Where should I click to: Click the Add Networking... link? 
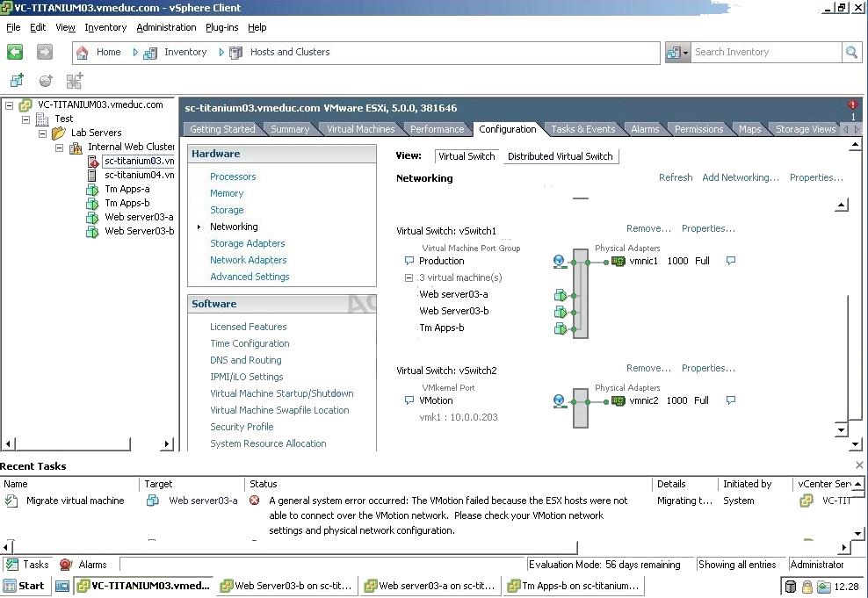[740, 177]
